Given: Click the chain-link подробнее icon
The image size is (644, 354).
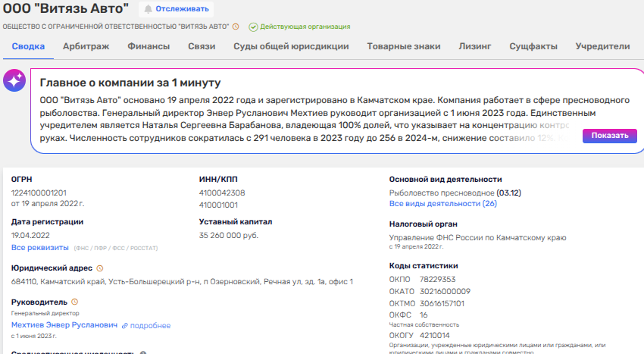Looking at the screenshot, I should (x=125, y=326).
